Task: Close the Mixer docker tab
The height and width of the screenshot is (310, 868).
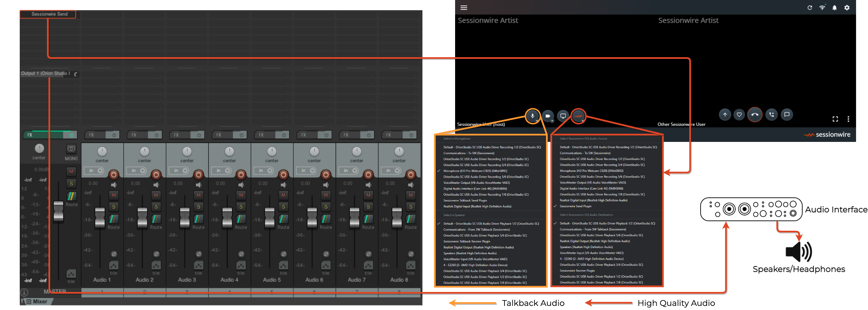Action: 29,301
